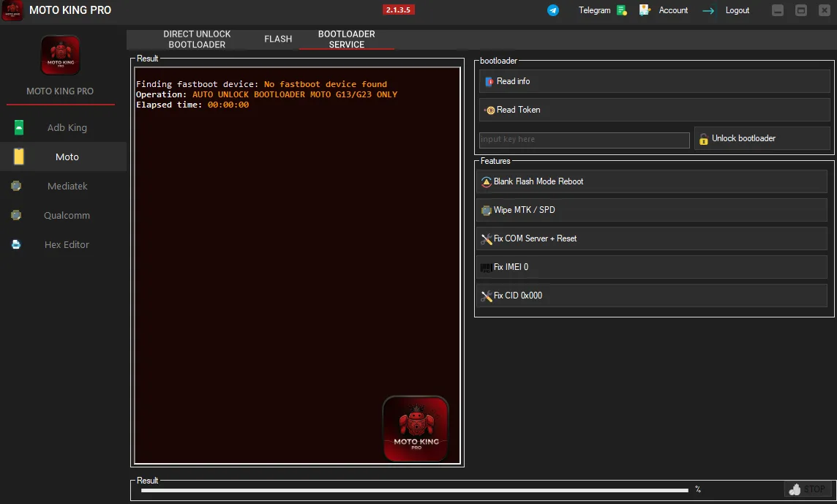Screen dimensions: 837x504
Task: Click the Moto King Pro title bar logo
Action: [x=12, y=10]
